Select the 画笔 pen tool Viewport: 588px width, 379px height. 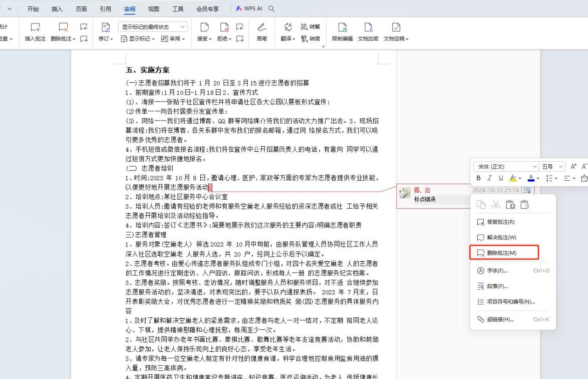click(x=262, y=28)
